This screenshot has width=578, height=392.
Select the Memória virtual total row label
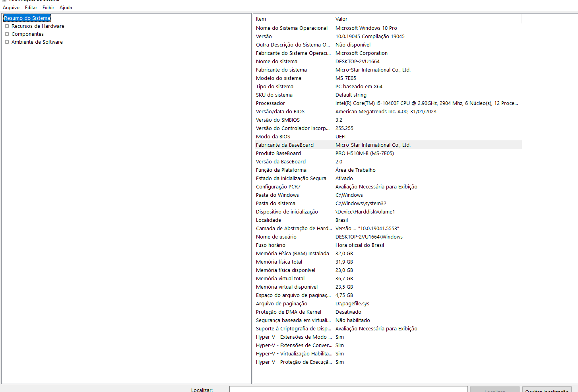280,279
